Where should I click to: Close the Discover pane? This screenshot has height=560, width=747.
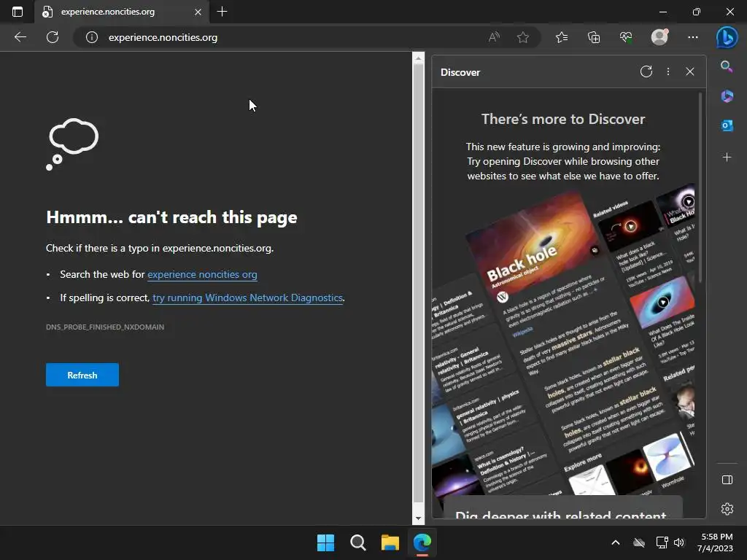tap(690, 71)
